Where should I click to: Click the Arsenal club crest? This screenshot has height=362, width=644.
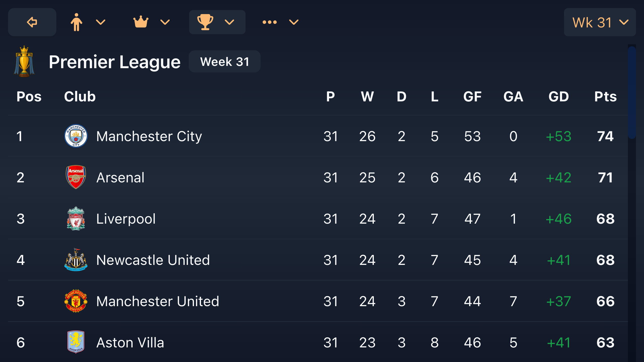click(76, 177)
